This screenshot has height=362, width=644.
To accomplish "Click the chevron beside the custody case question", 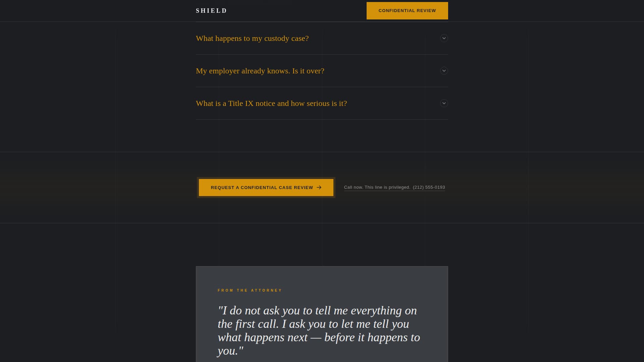I will (444, 38).
